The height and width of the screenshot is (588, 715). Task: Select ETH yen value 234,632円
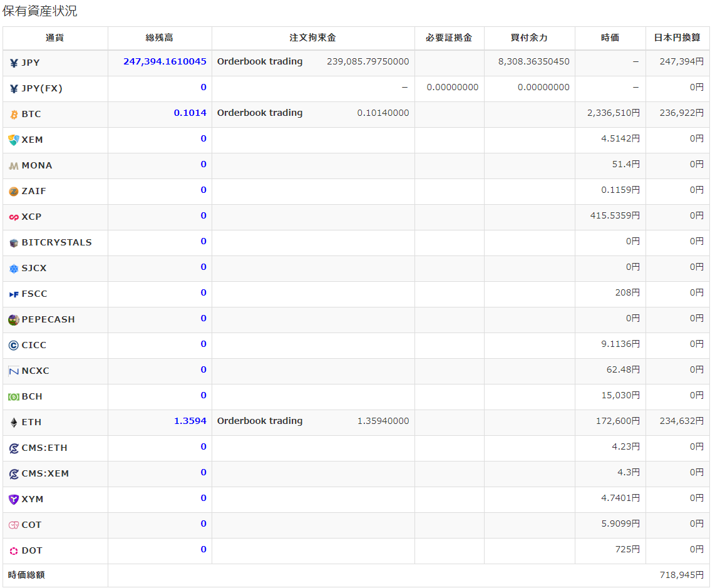coord(682,421)
